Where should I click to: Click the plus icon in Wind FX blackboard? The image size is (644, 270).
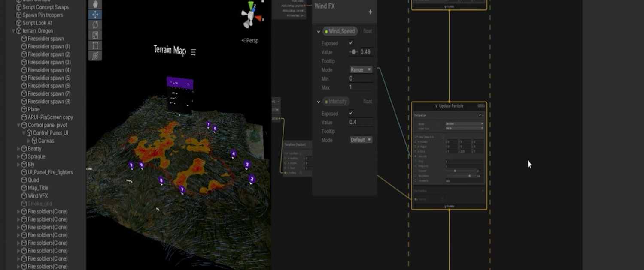(370, 12)
